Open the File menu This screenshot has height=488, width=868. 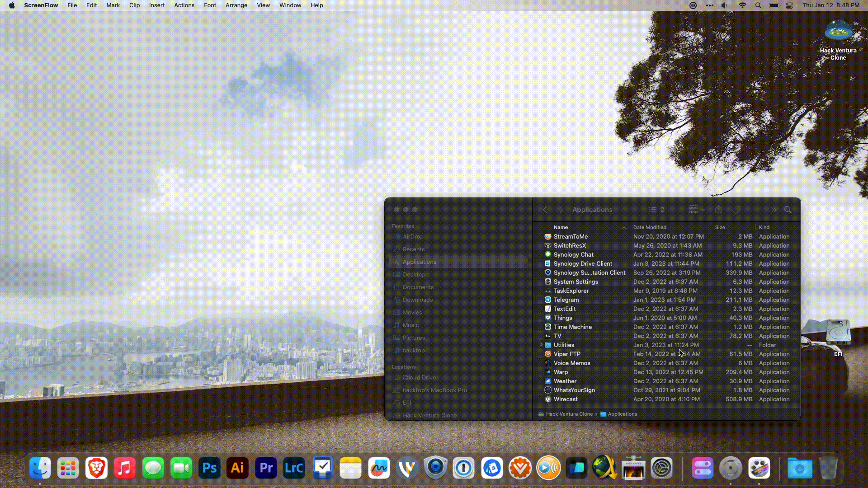pyautogui.click(x=72, y=5)
